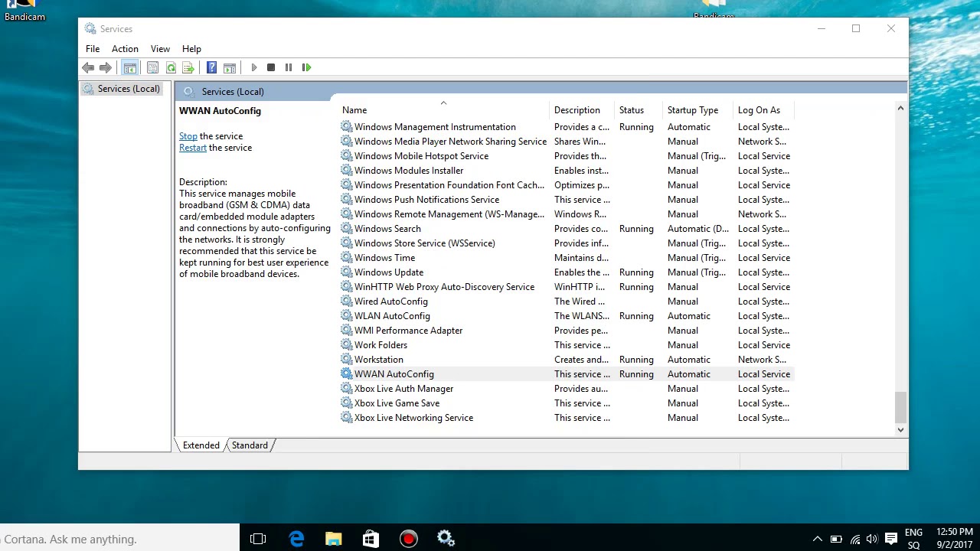
Task: Show hidden system tray icons
Action: (x=817, y=539)
